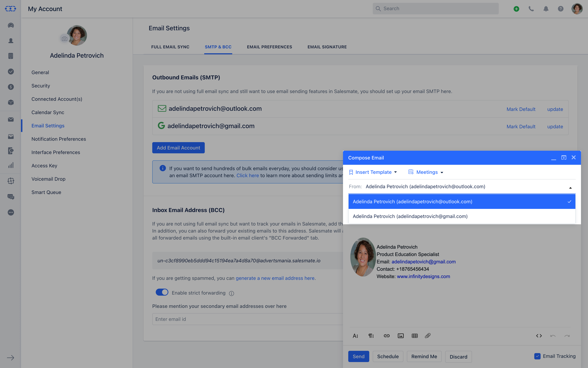This screenshot has height=368, width=588.
Task: Click Add Email Account button
Action: click(x=178, y=148)
